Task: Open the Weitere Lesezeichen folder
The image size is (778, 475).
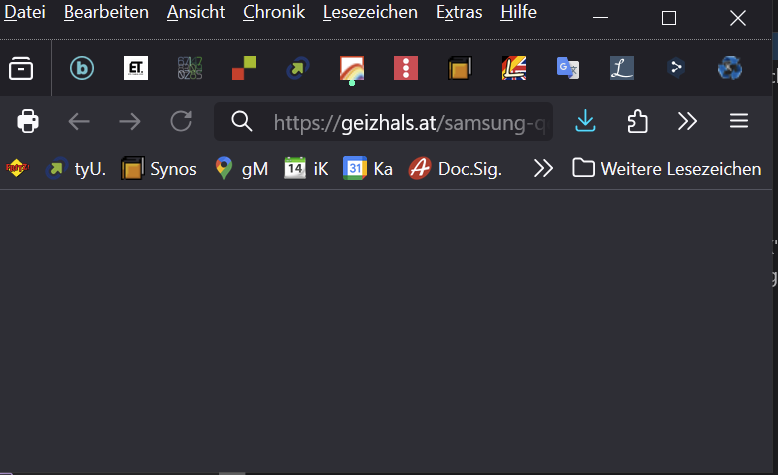Action: [x=666, y=169]
